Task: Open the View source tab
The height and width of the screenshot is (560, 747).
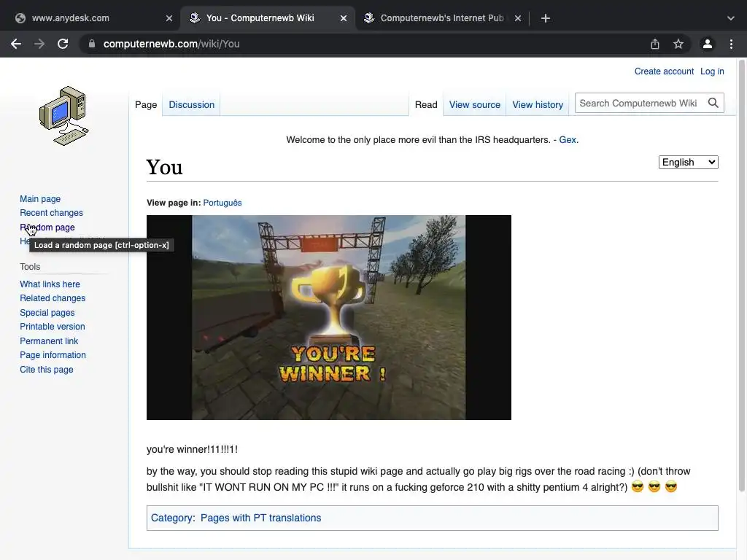Action: (x=474, y=105)
